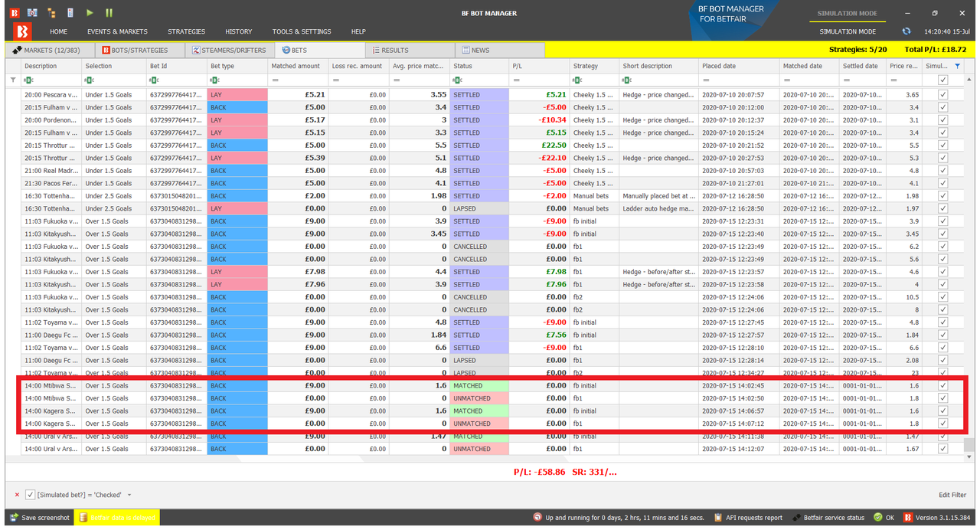The height and width of the screenshot is (530, 980).
Task: Switch to the Results tab
Action: tap(410, 50)
